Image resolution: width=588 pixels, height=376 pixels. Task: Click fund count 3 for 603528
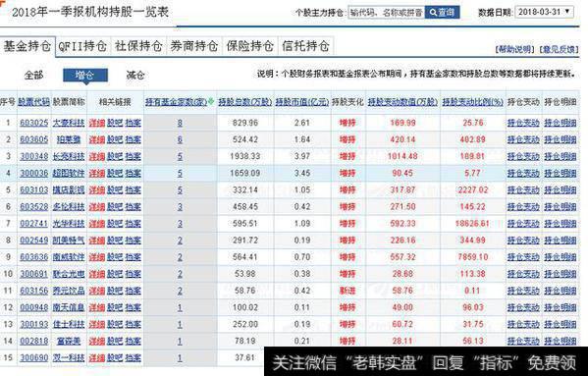coord(180,207)
